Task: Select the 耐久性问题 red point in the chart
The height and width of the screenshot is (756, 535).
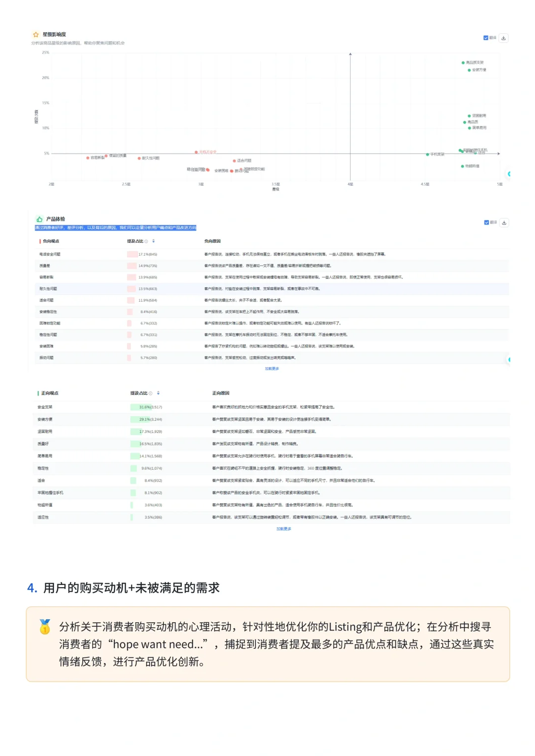Action: [x=139, y=159]
